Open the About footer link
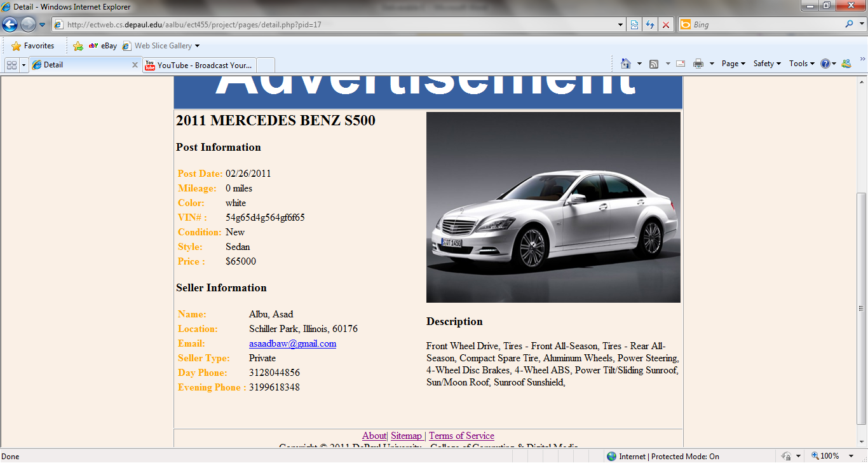Image resolution: width=868 pixels, height=463 pixels. coord(374,436)
